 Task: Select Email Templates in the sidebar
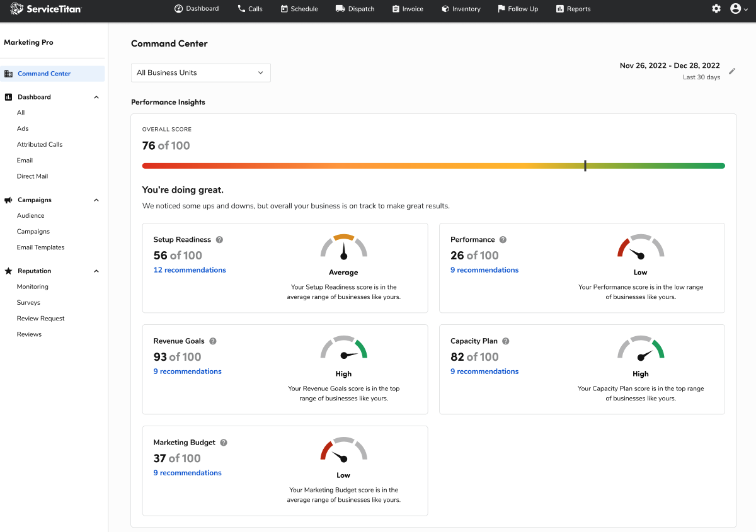[40, 247]
